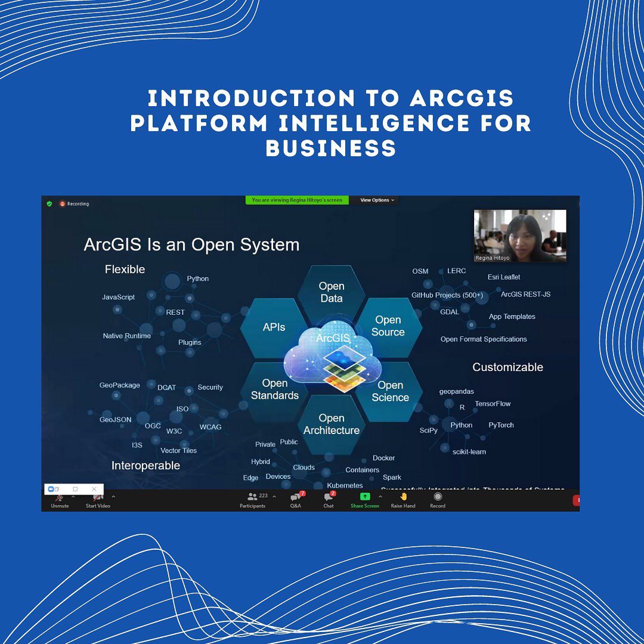The height and width of the screenshot is (644, 644).
Task: Expand video options arrow beside Start Video
Action: pyautogui.click(x=113, y=496)
